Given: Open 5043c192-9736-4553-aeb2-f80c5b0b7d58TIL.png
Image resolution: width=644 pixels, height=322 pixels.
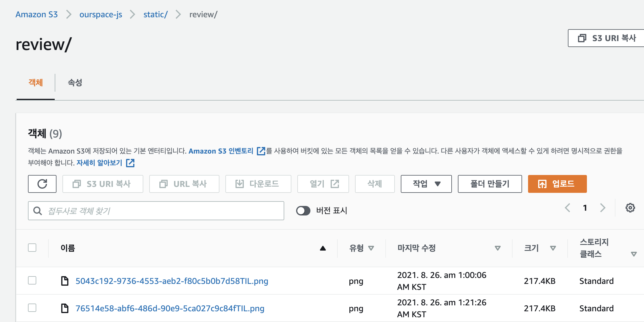Looking at the screenshot, I should [x=172, y=281].
